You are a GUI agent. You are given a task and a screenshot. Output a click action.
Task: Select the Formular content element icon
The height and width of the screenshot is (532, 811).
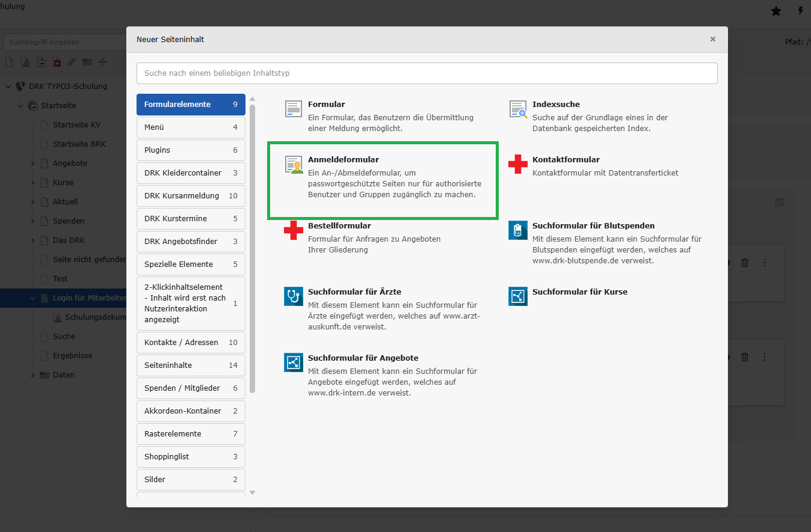tap(293, 109)
